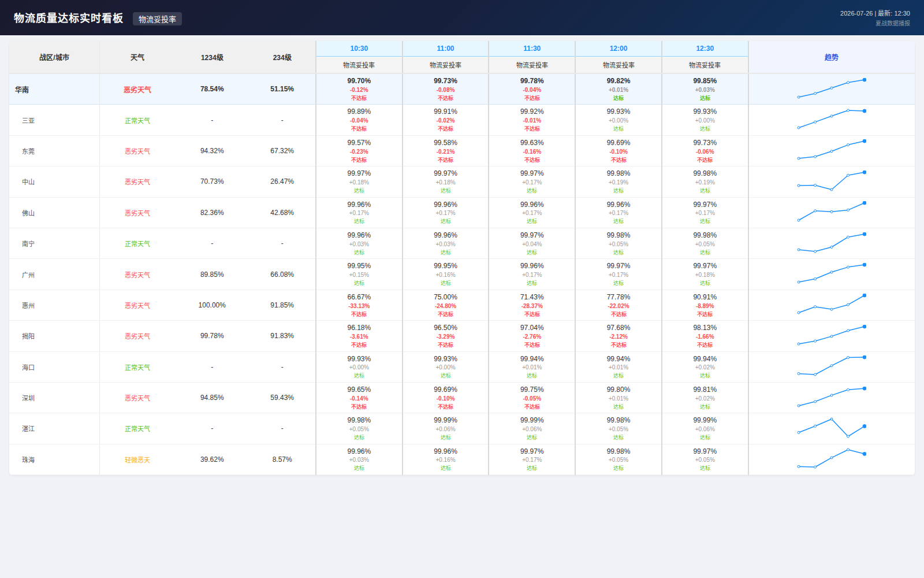Click 华南 1234级 value 78.54%
This screenshot has width=924, height=578.
(x=212, y=89)
